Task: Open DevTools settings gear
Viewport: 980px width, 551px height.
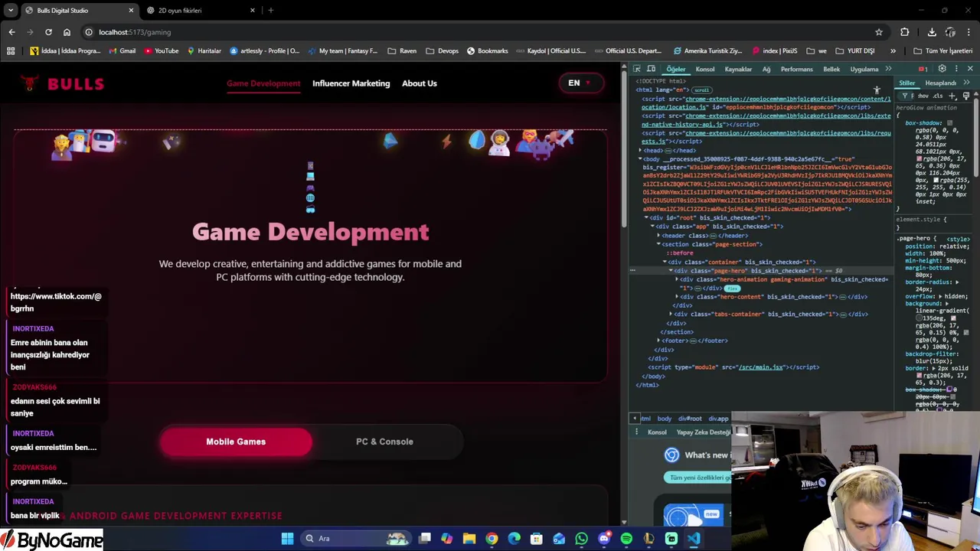Action: [942, 69]
